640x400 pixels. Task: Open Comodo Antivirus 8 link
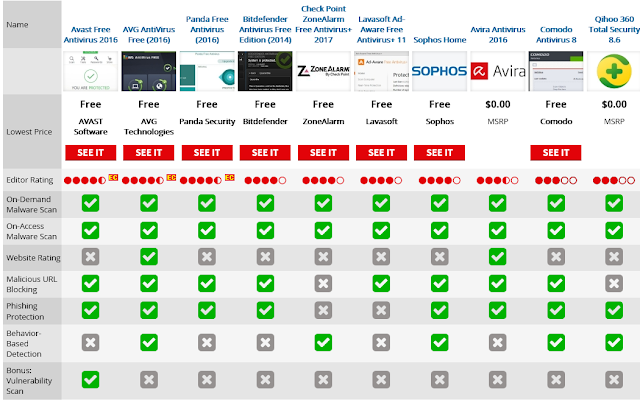(556, 35)
